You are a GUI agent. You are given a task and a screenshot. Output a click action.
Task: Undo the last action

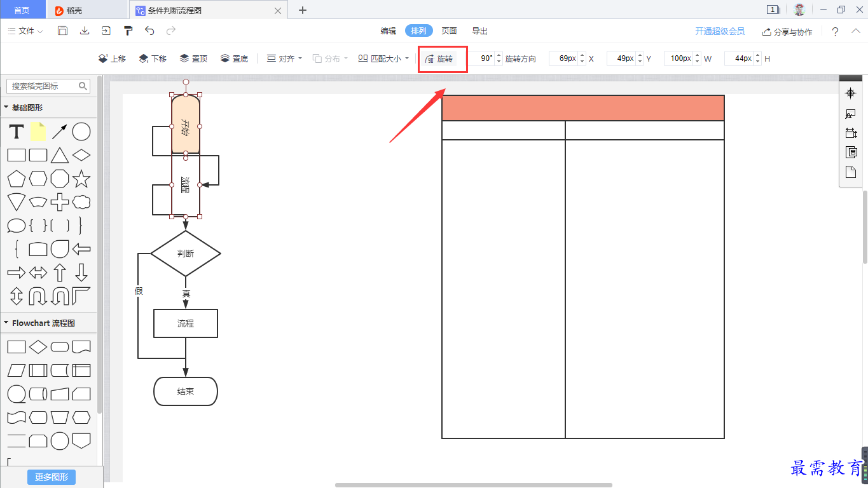149,30
